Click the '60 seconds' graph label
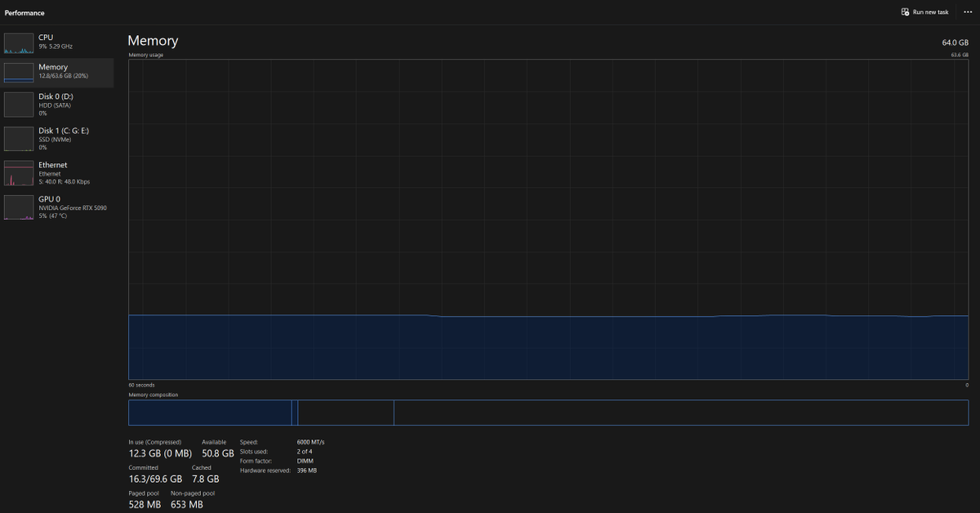 pyautogui.click(x=141, y=385)
